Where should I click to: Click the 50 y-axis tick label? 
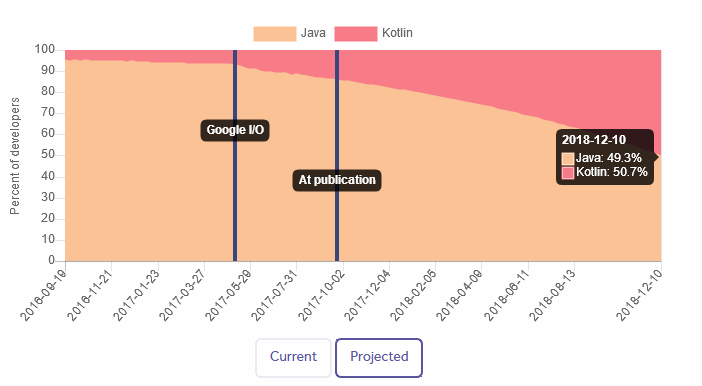point(48,154)
